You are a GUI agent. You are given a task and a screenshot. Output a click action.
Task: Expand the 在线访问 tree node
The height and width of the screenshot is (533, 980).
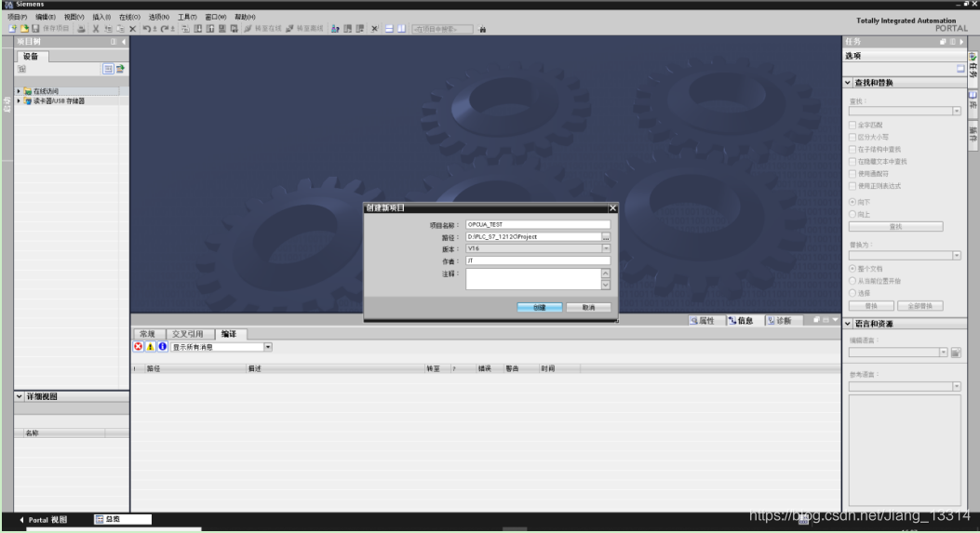tap(19, 91)
